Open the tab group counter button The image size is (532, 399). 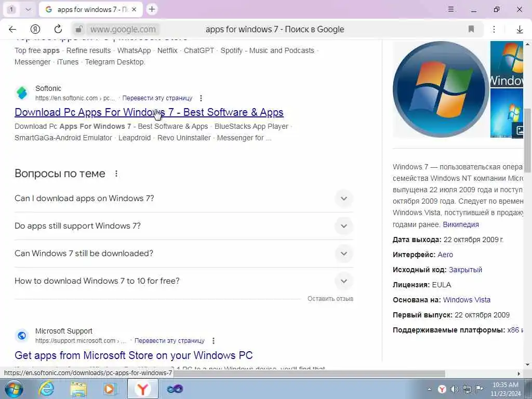(x=11, y=9)
